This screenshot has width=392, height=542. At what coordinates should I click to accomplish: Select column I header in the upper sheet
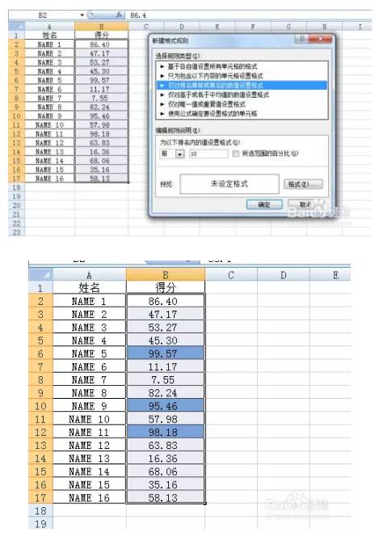(360, 27)
